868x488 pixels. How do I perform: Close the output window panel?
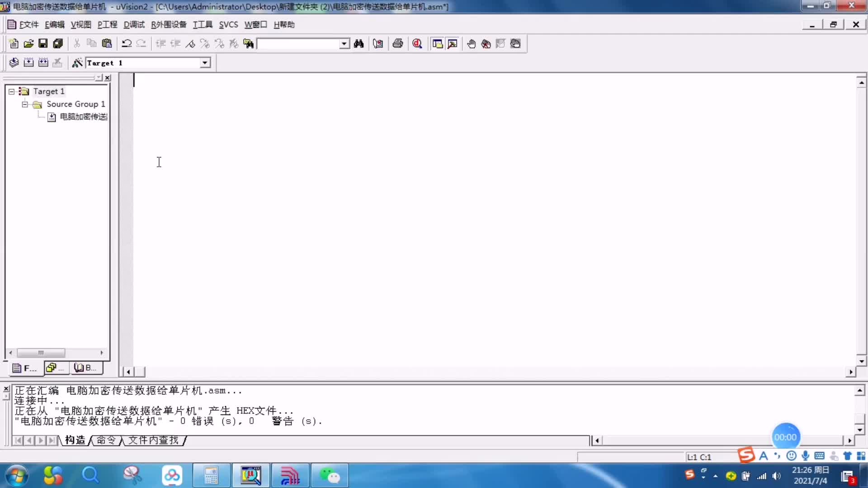point(6,389)
